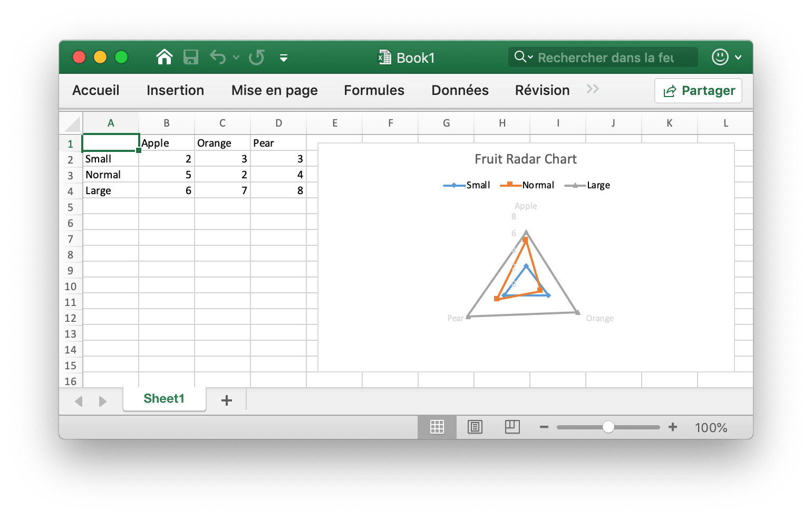812x517 pixels.
Task: Switch to Page Layout view
Action: pos(475,427)
